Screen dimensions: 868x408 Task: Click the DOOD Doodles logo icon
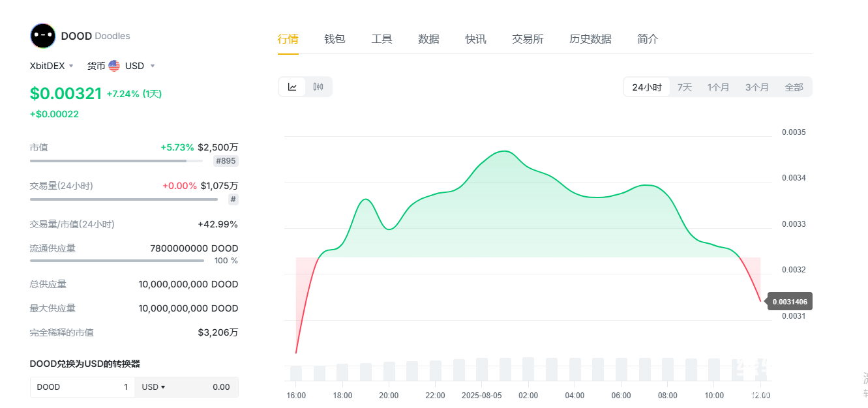[x=43, y=36]
